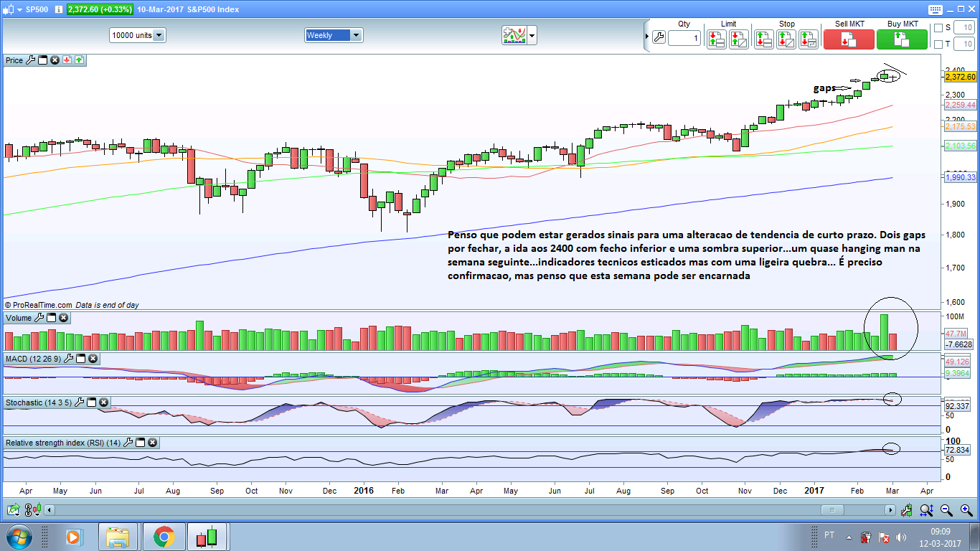The image size is (980, 551).
Task: Open the Weekly timeframe dropdown
Action: point(334,35)
